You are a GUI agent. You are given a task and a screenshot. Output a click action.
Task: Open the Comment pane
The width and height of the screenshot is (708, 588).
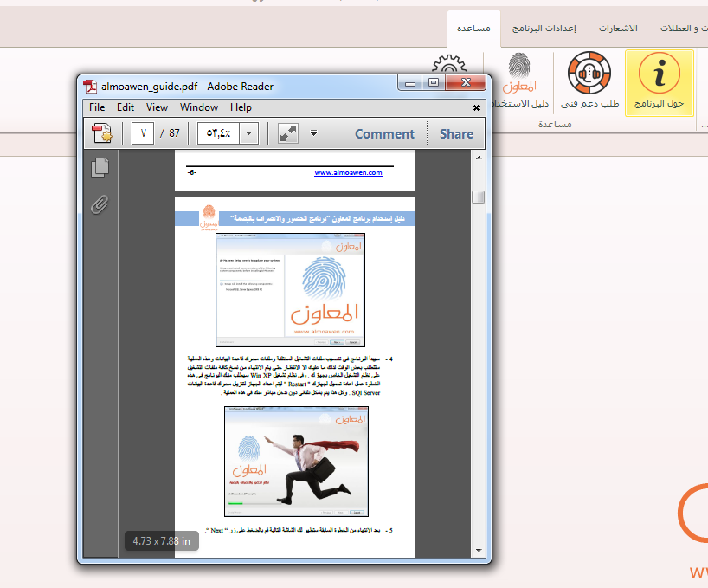384,134
